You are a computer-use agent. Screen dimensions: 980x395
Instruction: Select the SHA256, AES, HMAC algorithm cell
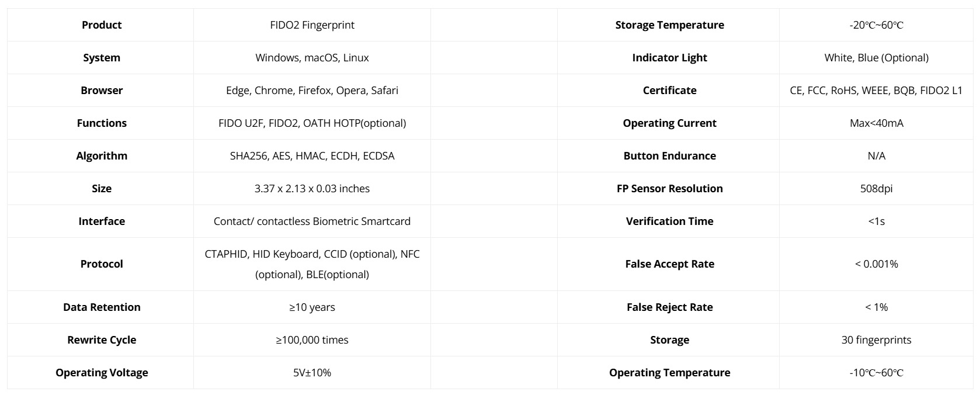pyautogui.click(x=312, y=156)
